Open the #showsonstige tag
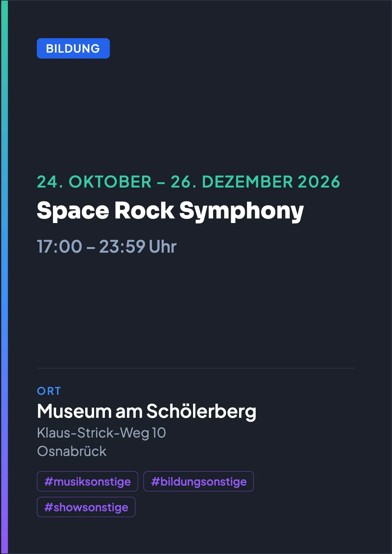 coord(86,507)
